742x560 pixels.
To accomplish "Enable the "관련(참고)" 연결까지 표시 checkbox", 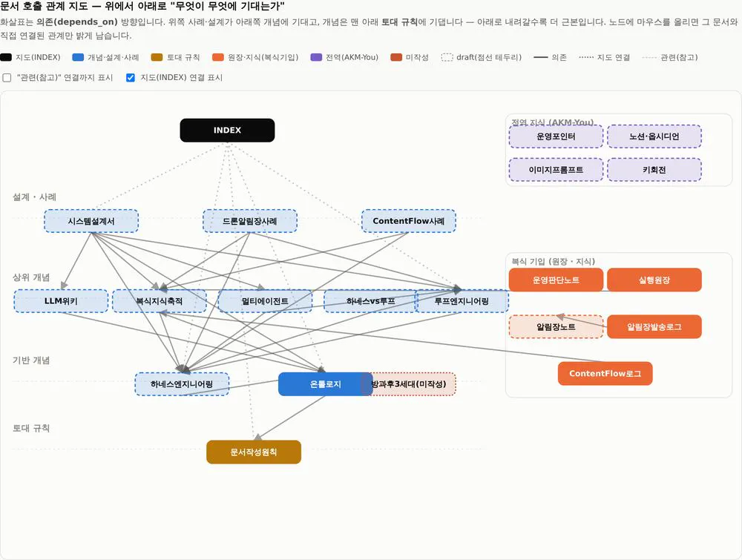I will point(7,78).
